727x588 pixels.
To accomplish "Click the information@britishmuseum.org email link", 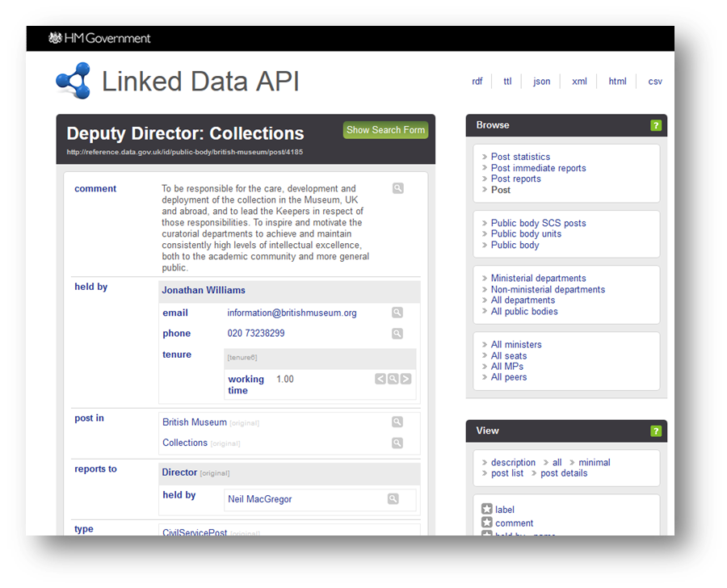I will pos(292,313).
